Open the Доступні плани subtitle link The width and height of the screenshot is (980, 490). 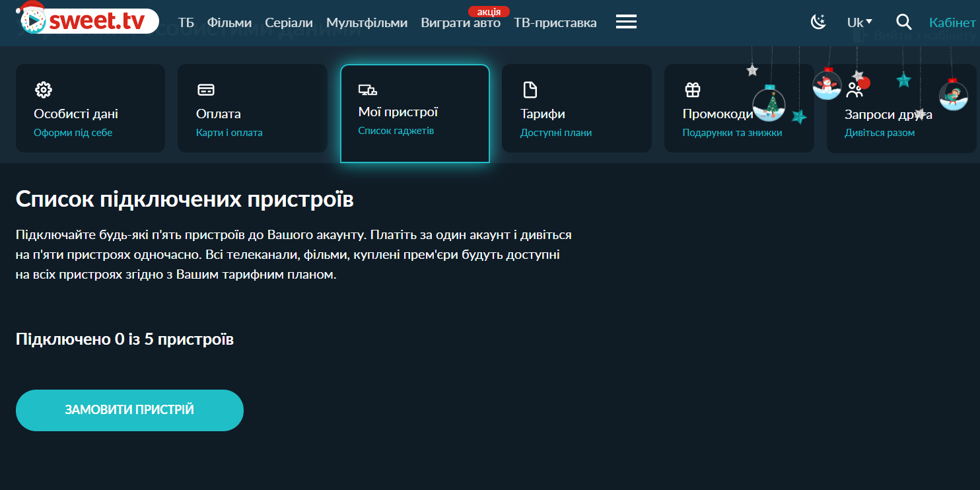(x=555, y=133)
